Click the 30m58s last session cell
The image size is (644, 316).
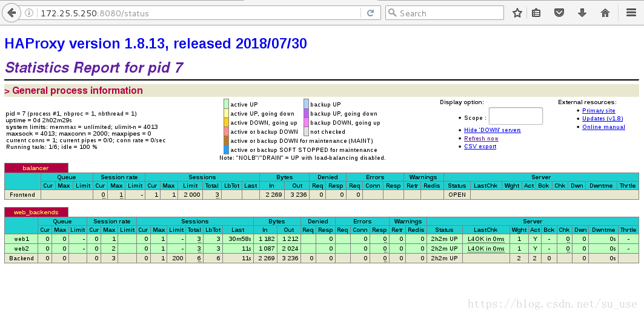[x=238, y=239]
